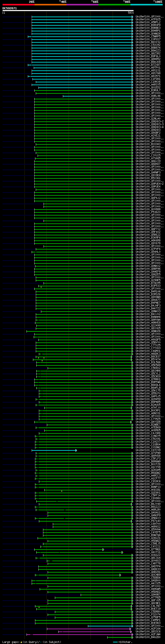This screenshot has height=644, width=165.
Task: Click the cyan ~100% identity legend bar
Action: pyautogui.click(x=146, y=5)
